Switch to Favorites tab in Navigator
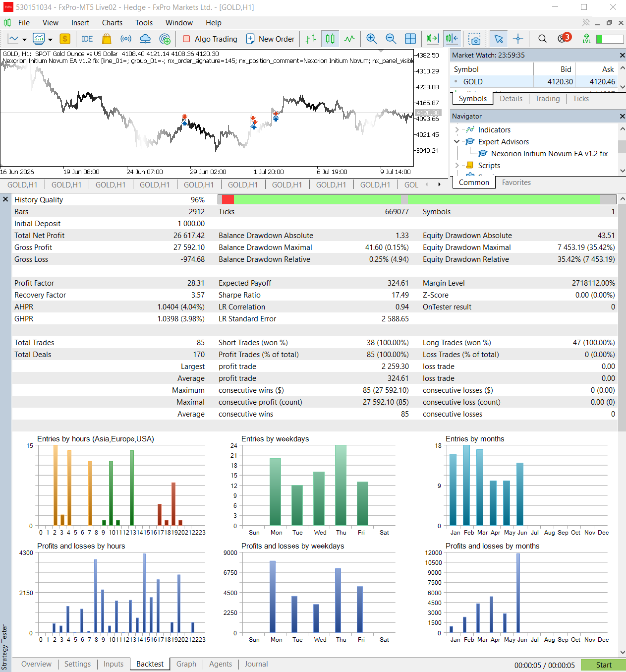 (x=516, y=183)
